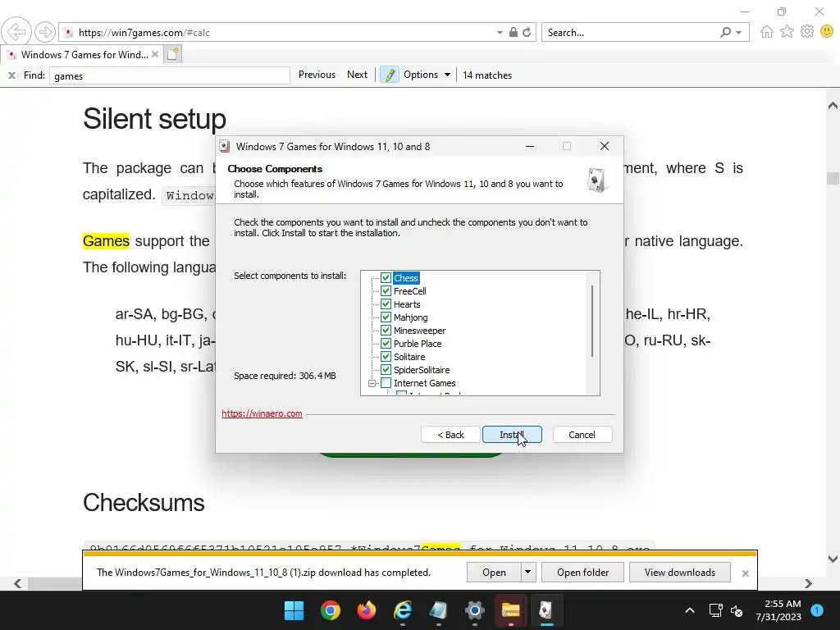Viewport: 840px width, 630px height.
Task: Click View downloads button
Action: 680,572
